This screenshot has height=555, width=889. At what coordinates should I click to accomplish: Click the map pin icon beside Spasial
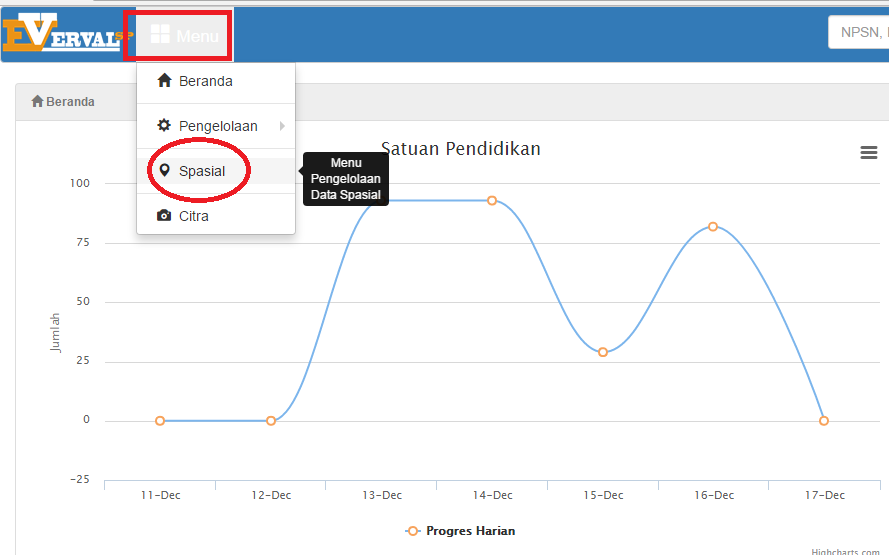(164, 170)
